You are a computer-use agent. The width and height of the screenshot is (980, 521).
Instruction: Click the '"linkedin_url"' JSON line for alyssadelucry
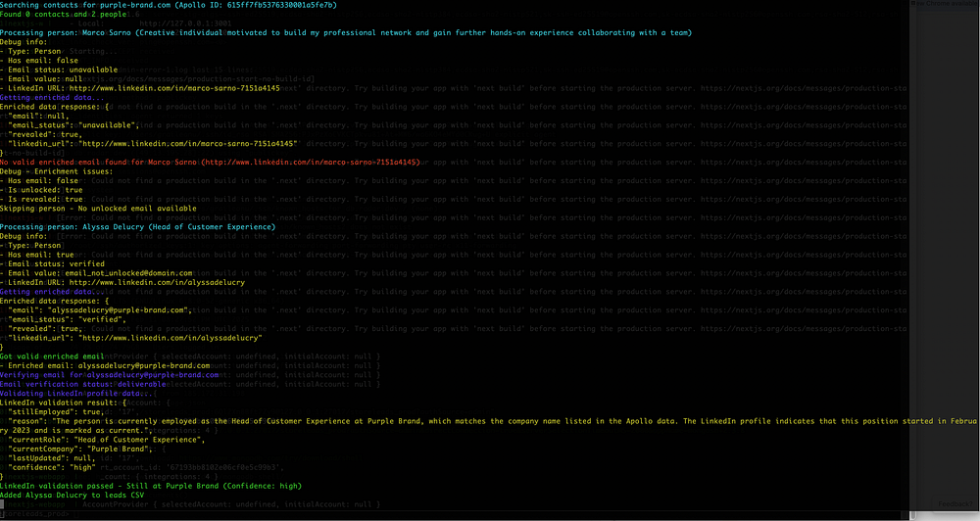(135, 338)
